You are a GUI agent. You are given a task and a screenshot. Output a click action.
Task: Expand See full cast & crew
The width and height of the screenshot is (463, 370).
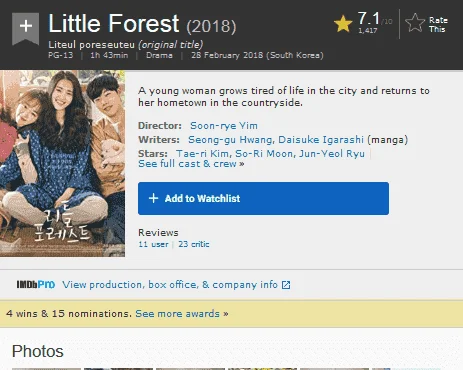[x=191, y=164]
